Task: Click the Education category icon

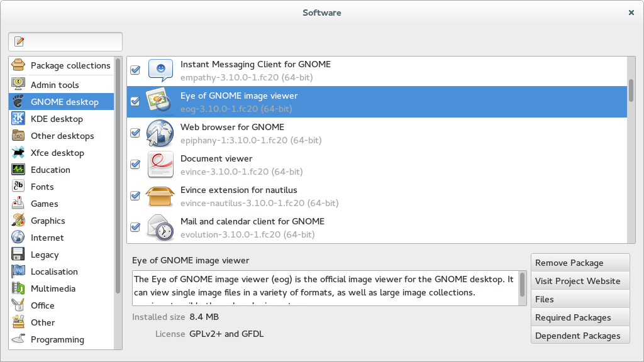Action: (x=19, y=170)
